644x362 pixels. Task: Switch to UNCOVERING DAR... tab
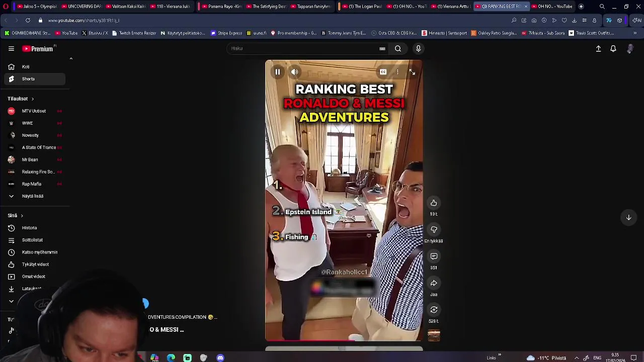pyautogui.click(x=82, y=7)
